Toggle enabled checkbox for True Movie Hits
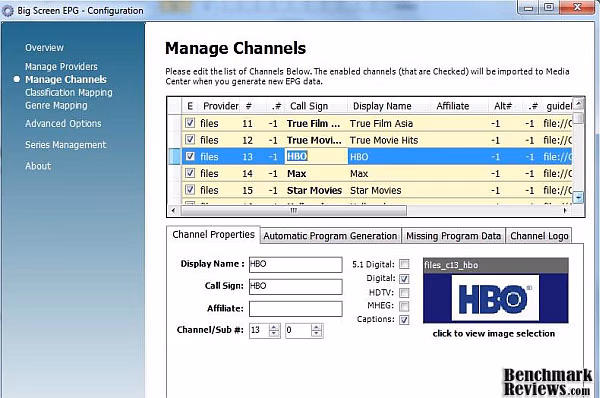The width and height of the screenshot is (600, 398). click(x=190, y=140)
